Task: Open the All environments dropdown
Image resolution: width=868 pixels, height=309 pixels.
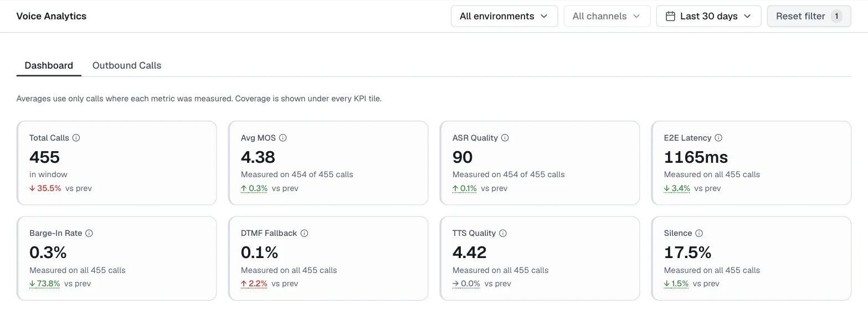Action: pyautogui.click(x=504, y=16)
